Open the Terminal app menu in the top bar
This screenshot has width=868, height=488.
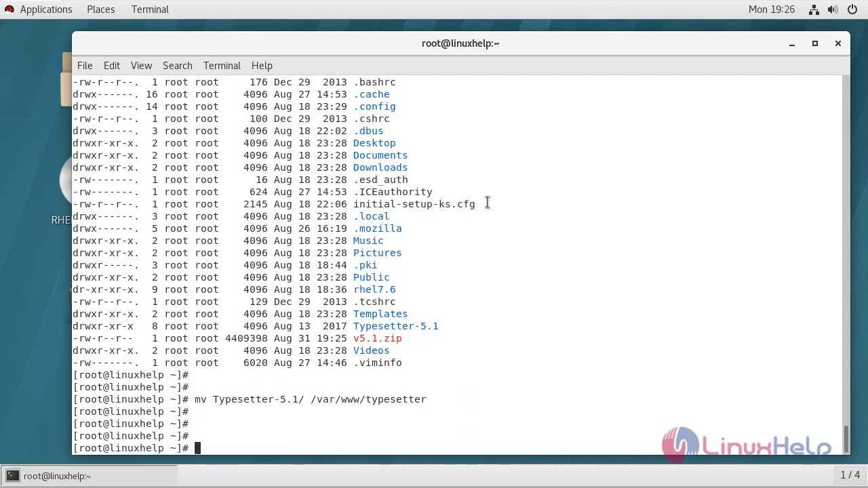tap(150, 9)
